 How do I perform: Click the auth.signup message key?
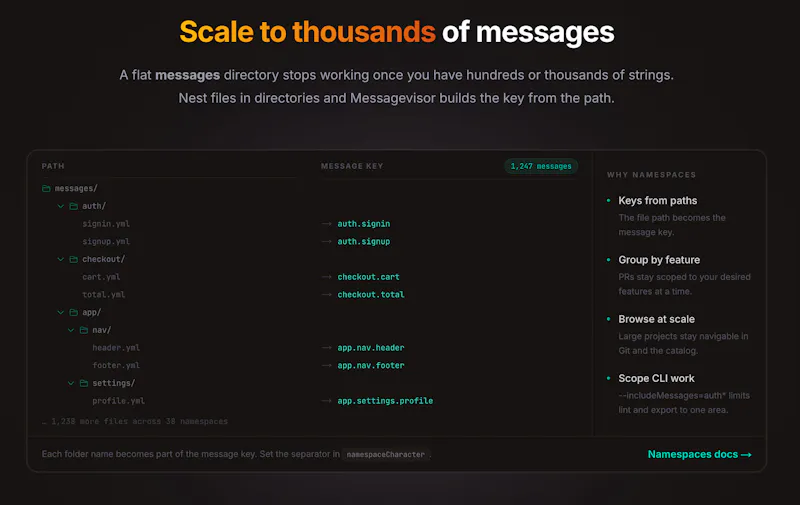[364, 241]
